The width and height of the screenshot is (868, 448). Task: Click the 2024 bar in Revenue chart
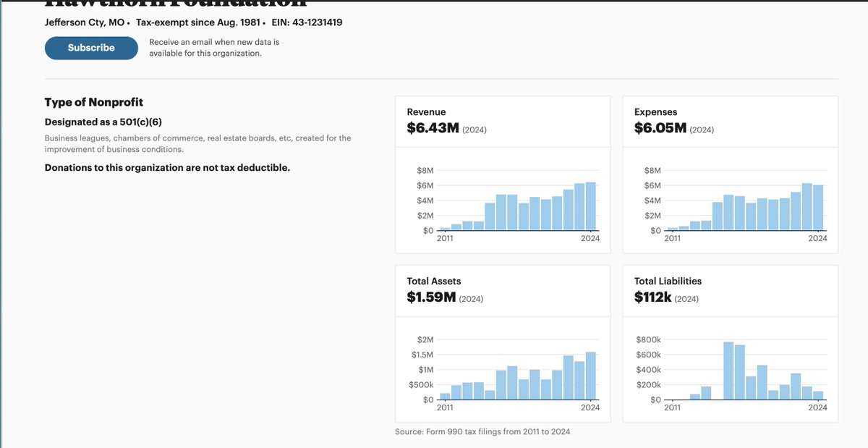pos(590,206)
